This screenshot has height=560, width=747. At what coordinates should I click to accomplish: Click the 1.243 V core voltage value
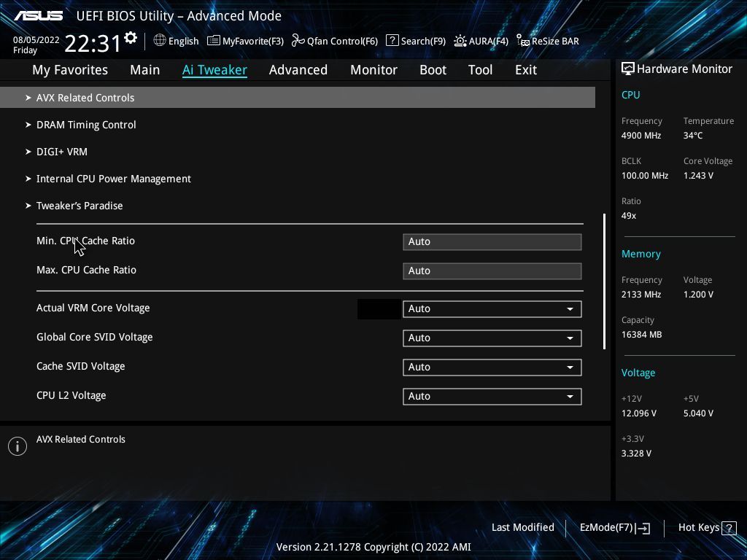click(x=698, y=176)
